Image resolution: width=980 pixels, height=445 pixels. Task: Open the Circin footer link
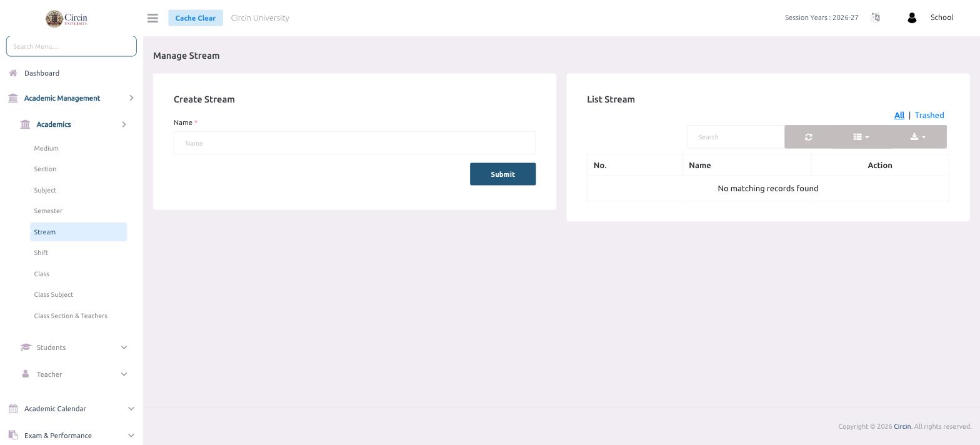pos(902,426)
